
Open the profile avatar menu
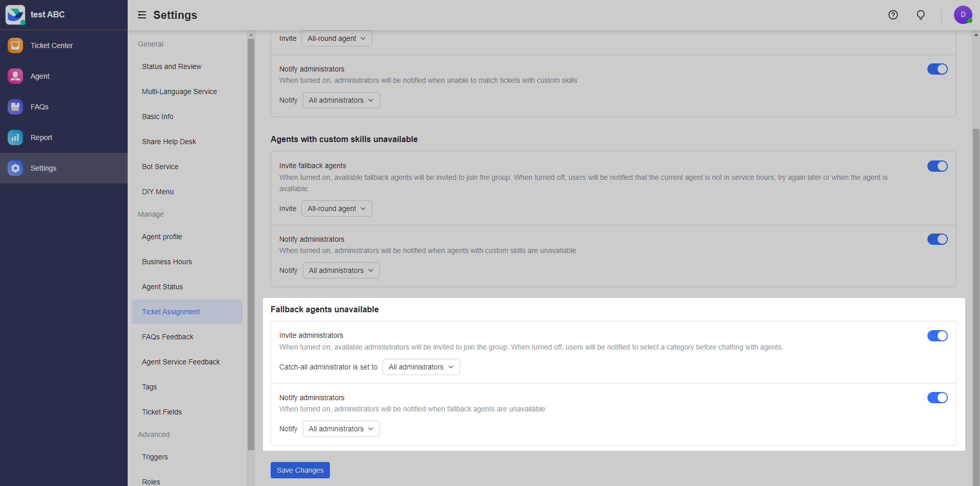click(963, 14)
